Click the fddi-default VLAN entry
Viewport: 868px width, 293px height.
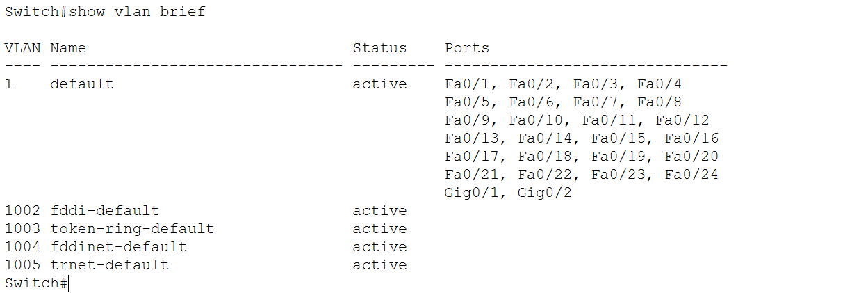tap(104, 211)
